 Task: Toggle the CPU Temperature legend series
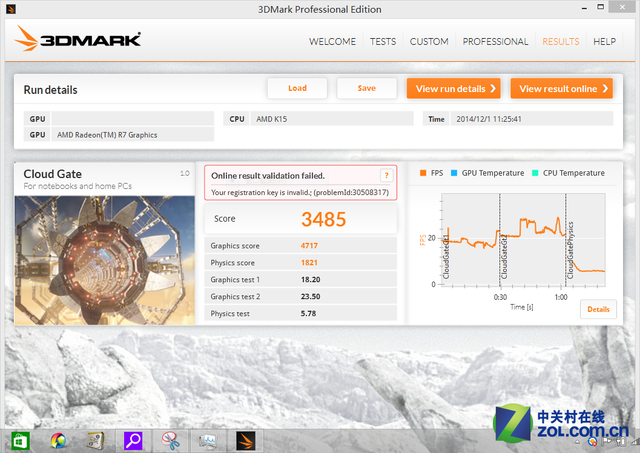click(568, 173)
